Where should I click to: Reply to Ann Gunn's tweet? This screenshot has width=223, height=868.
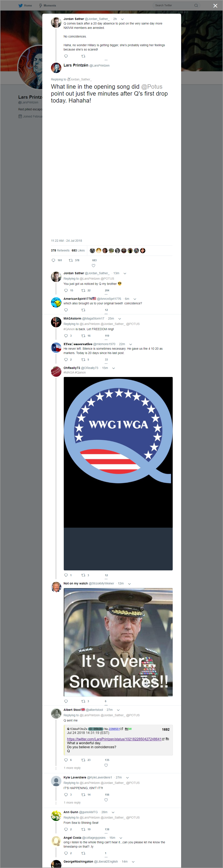[x=66, y=829]
